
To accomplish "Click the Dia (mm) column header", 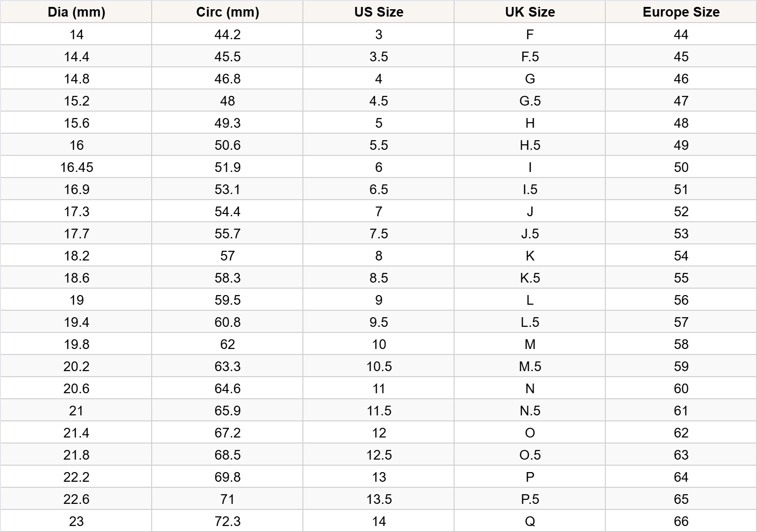I will (x=76, y=12).
